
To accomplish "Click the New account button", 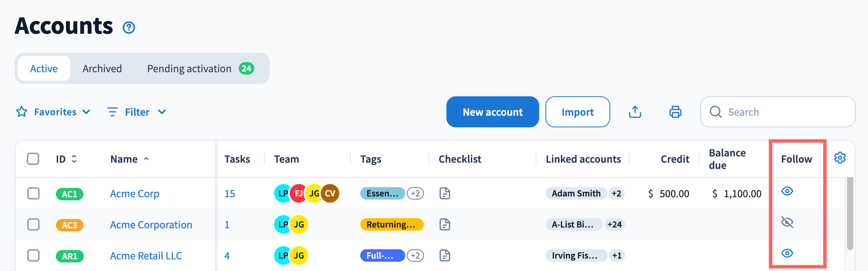I will pos(493,112).
